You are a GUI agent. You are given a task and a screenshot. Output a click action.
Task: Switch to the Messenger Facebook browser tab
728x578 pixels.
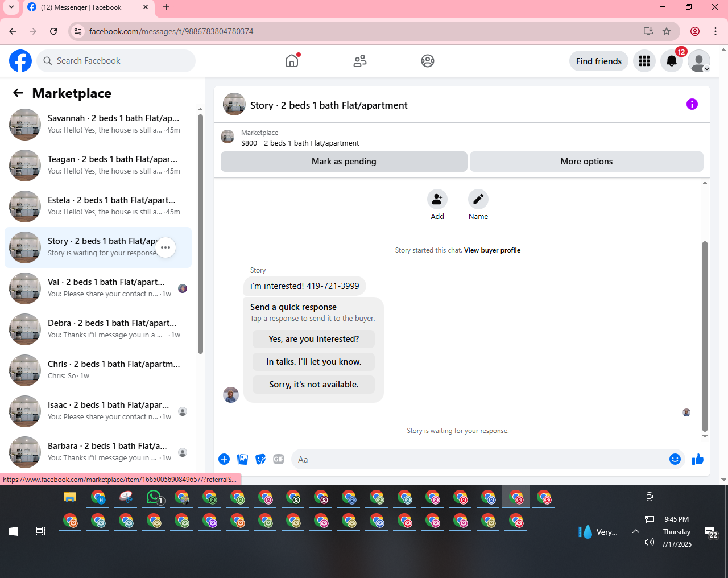click(89, 7)
